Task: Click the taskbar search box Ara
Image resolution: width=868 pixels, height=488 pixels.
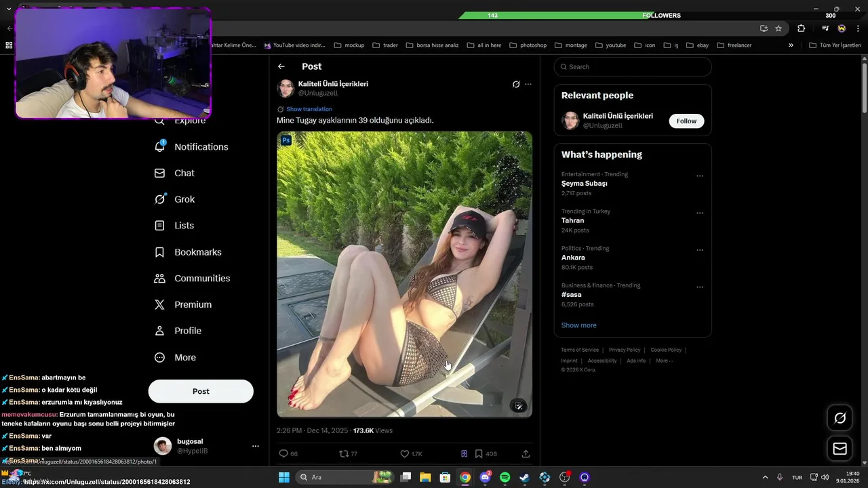Action: [x=344, y=477]
